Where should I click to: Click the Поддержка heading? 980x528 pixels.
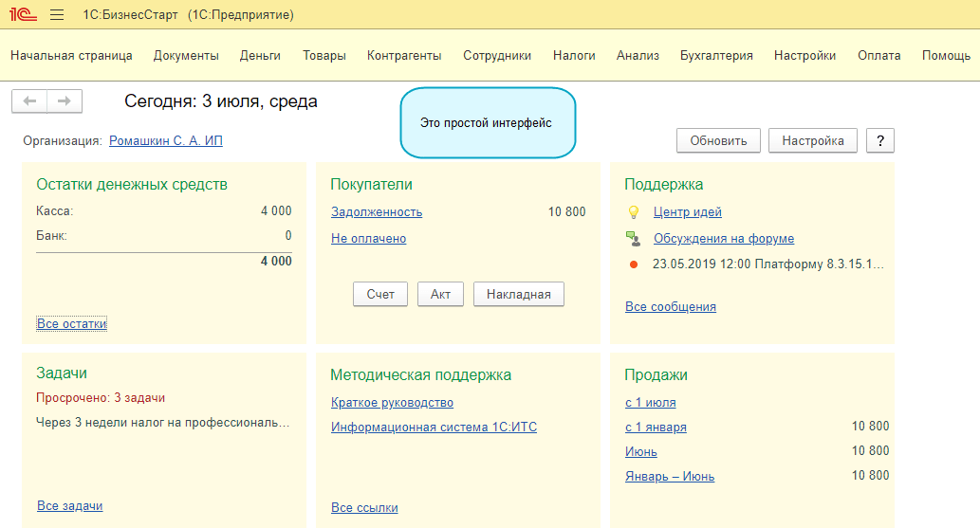[x=664, y=184]
